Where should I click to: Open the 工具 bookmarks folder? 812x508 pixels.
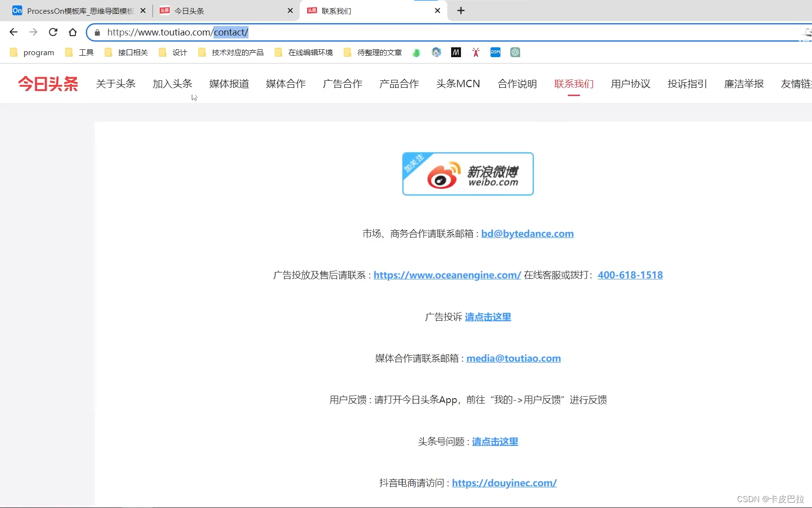[80, 52]
